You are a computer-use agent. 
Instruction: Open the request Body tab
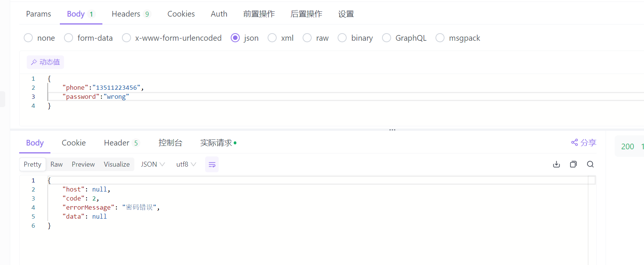coord(81,14)
